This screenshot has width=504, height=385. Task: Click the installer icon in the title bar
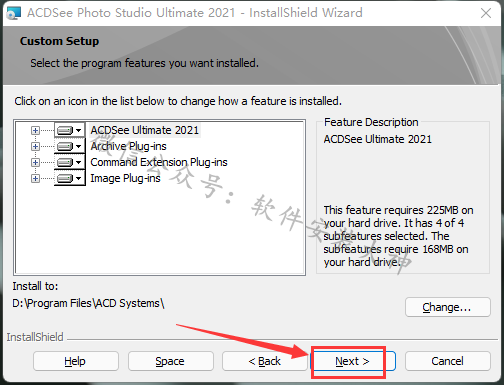[14, 13]
